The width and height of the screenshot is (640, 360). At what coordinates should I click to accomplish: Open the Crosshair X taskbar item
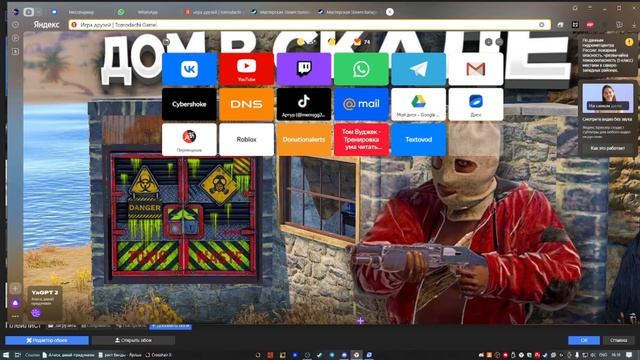(x=158, y=355)
